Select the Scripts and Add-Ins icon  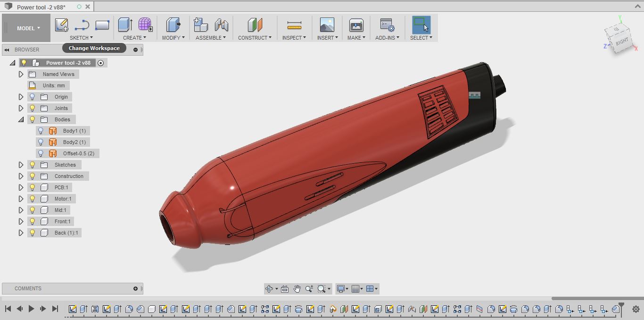387,25
